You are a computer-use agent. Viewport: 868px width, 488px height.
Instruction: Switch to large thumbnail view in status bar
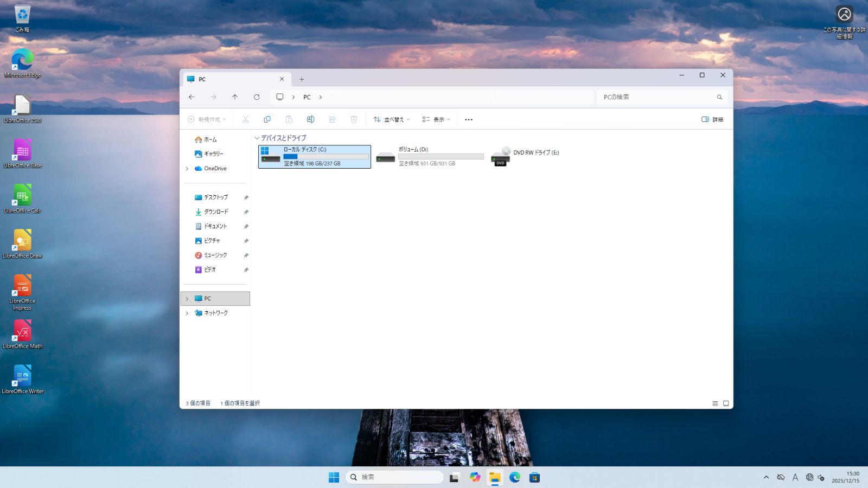pos(725,403)
